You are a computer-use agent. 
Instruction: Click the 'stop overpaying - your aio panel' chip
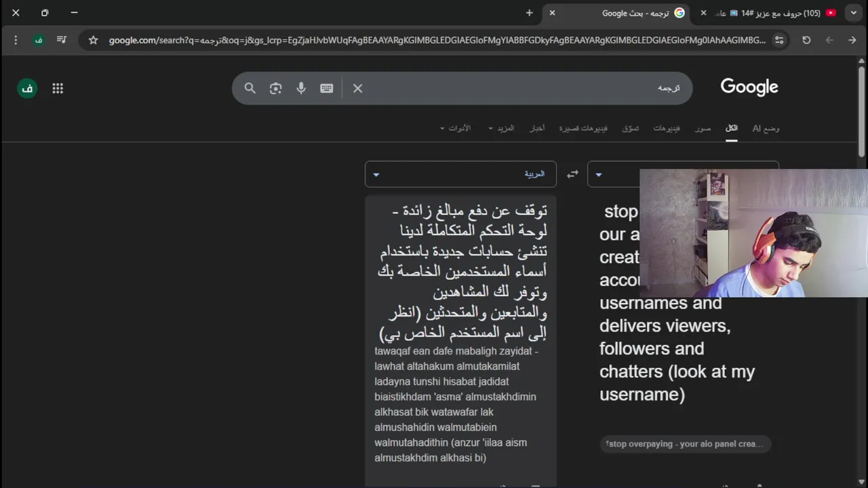pyautogui.click(x=685, y=444)
